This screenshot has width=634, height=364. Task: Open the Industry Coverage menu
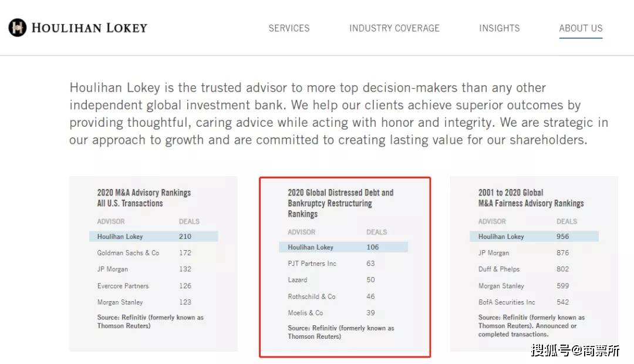coord(394,28)
